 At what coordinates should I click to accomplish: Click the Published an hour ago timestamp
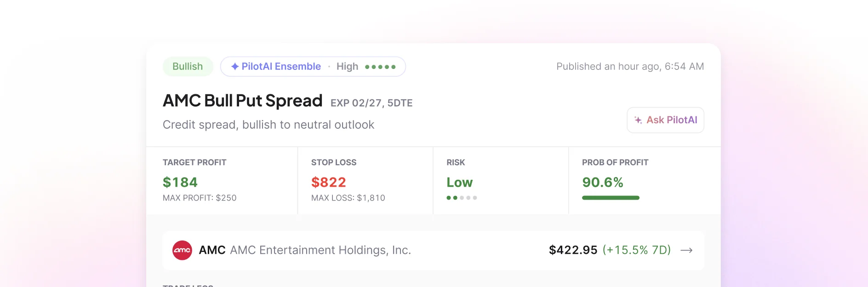[x=630, y=67]
